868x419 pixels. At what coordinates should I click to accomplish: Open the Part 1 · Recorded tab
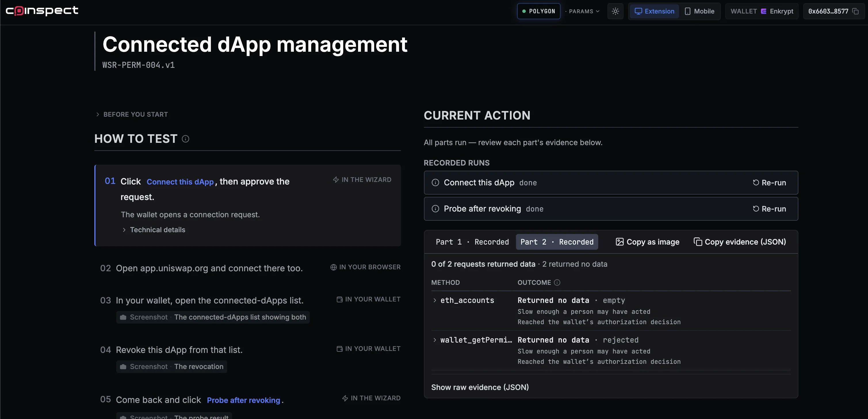pyautogui.click(x=472, y=242)
